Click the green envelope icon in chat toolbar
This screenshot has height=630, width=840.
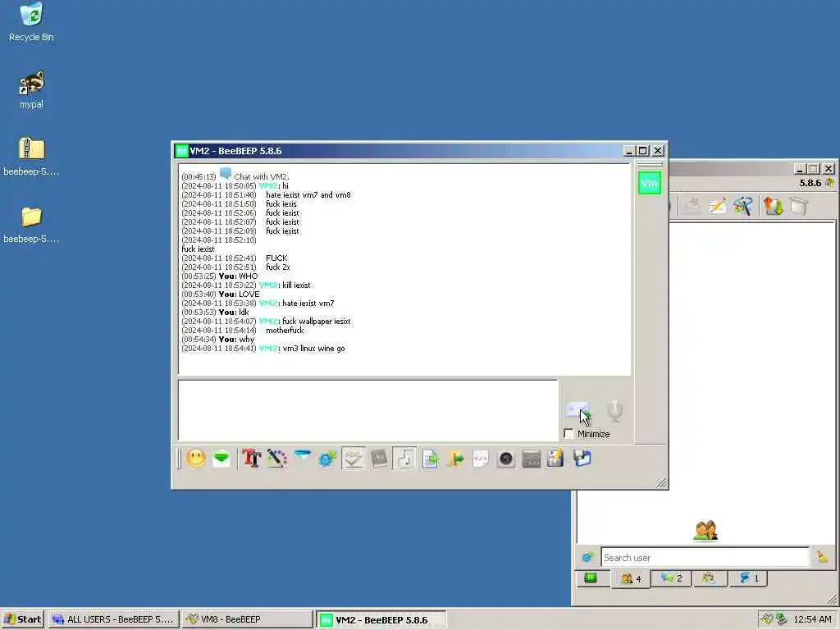tap(221, 459)
